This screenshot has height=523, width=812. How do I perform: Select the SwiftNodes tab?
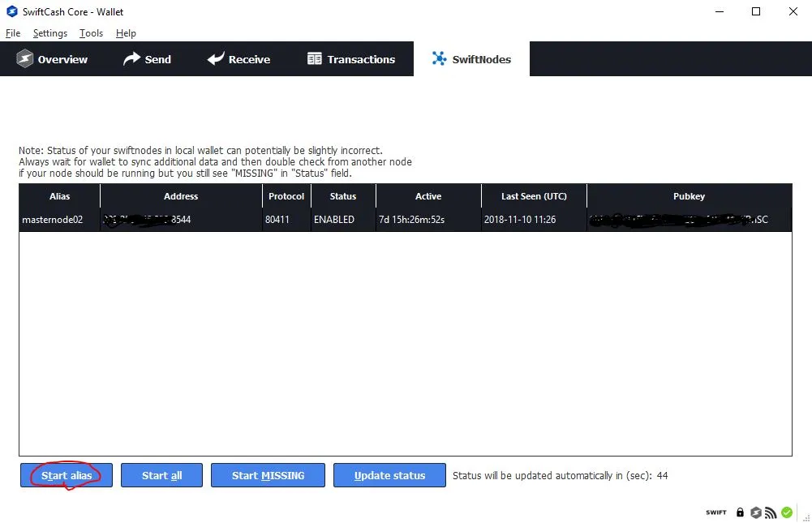(x=471, y=59)
